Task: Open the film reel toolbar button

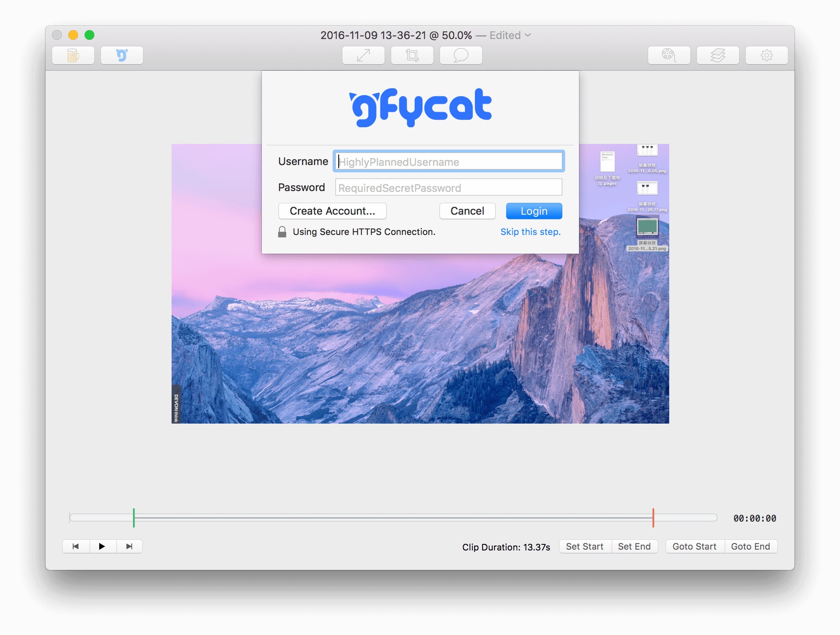Action: 669,55
